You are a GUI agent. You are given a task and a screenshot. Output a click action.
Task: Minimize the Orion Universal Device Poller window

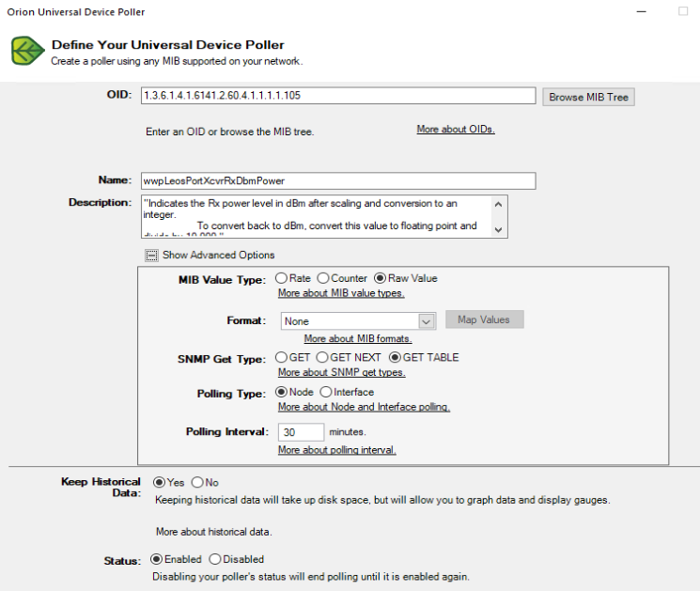coord(642,11)
